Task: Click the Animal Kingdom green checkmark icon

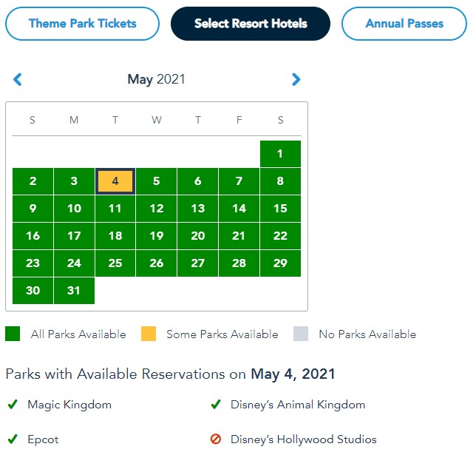Action: (x=216, y=405)
